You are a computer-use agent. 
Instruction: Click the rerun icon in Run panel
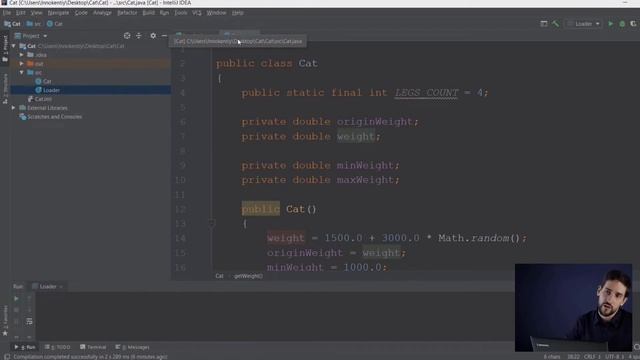[16, 298]
